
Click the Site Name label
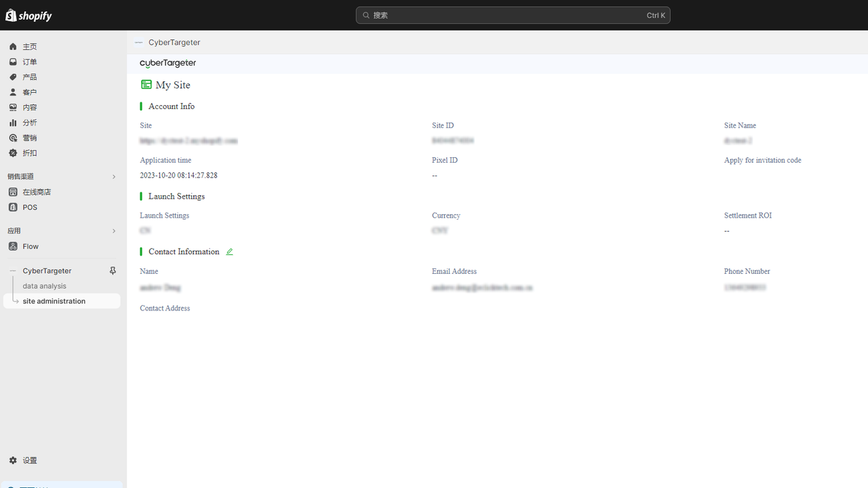coord(740,125)
